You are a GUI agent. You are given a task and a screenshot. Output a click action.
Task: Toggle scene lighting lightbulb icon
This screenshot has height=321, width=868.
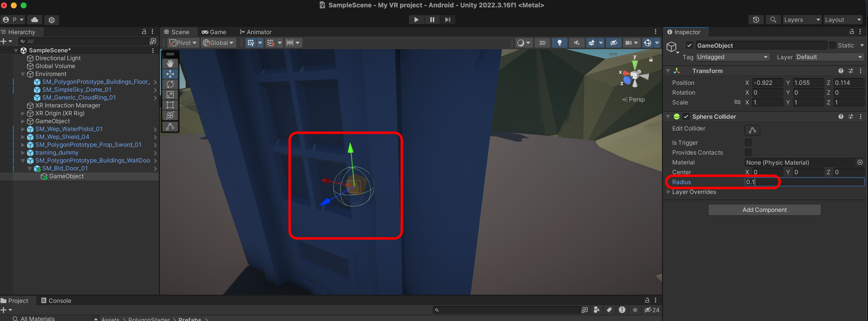[x=559, y=43]
